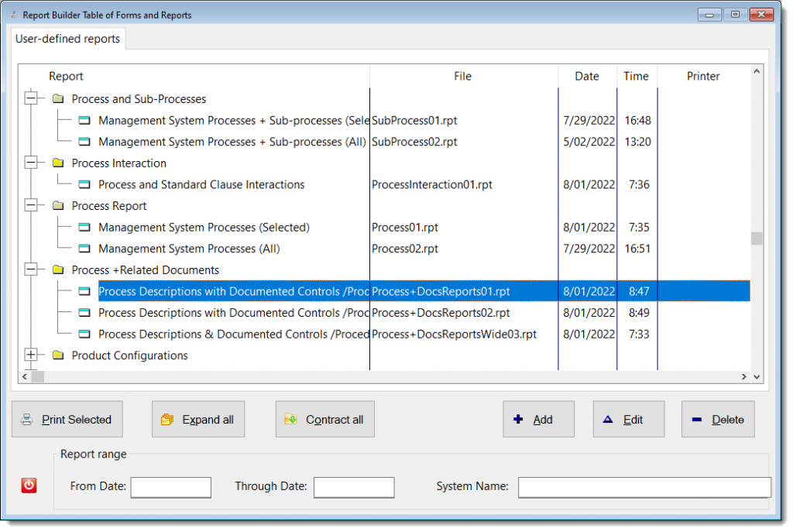Click the Product Configurations folder icon
793x532 pixels.
[58, 355]
